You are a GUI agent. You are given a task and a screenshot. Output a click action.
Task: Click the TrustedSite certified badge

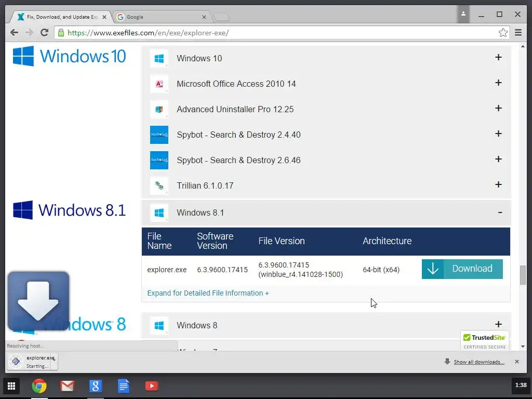[x=485, y=341]
